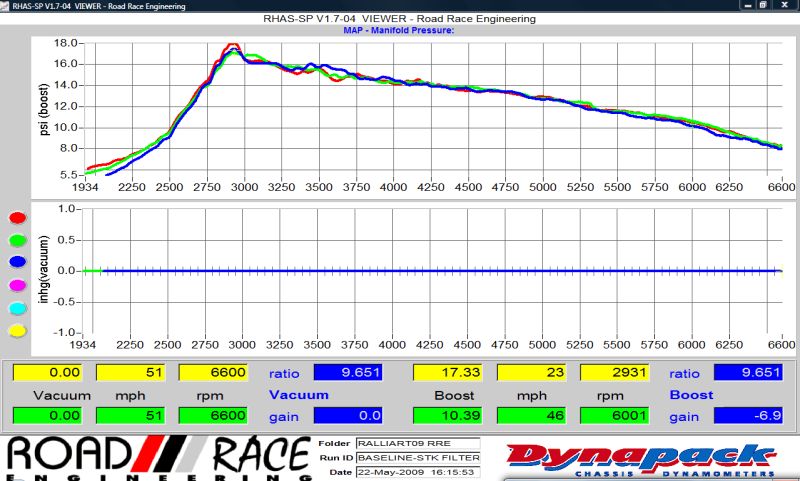Image resolution: width=800 pixels, height=481 pixels.
Task: Select the green Boost value 10.39
Action: [448, 415]
